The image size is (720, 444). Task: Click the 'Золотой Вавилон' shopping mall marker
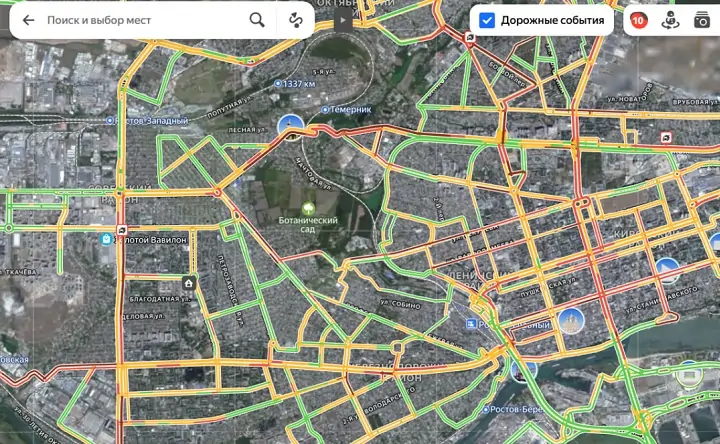pyautogui.click(x=106, y=239)
